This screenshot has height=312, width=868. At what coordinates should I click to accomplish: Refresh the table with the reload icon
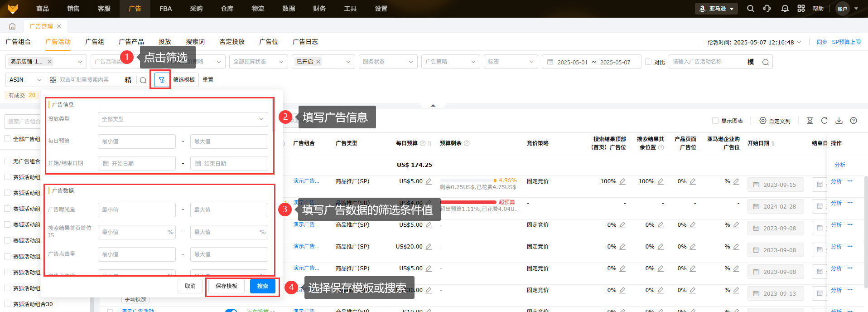point(824,121)
